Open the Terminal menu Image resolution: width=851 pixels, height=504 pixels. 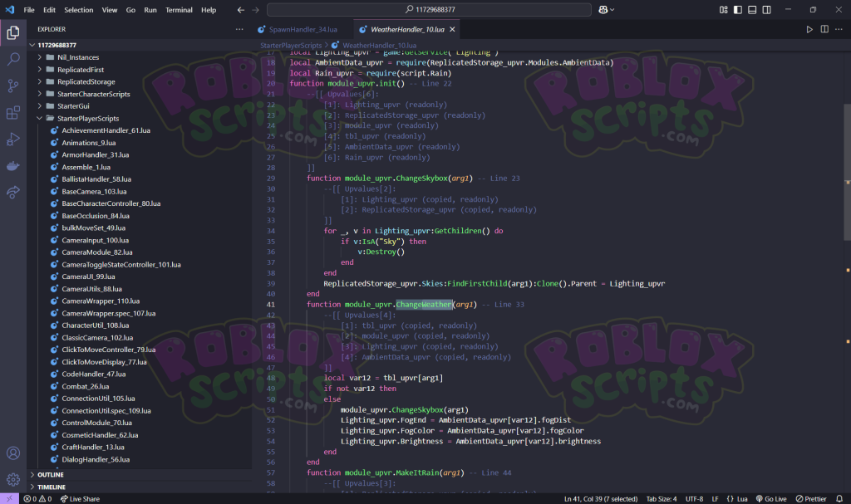(x=179, y=10)
